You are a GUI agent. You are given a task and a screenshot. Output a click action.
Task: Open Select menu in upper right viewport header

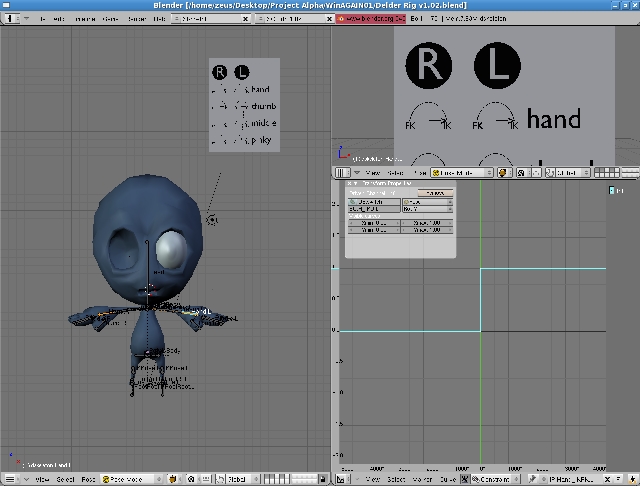395,173
